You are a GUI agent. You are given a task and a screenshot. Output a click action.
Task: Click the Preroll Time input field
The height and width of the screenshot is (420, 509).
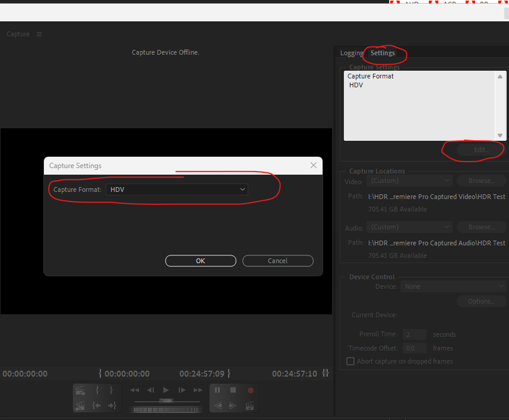414,334
